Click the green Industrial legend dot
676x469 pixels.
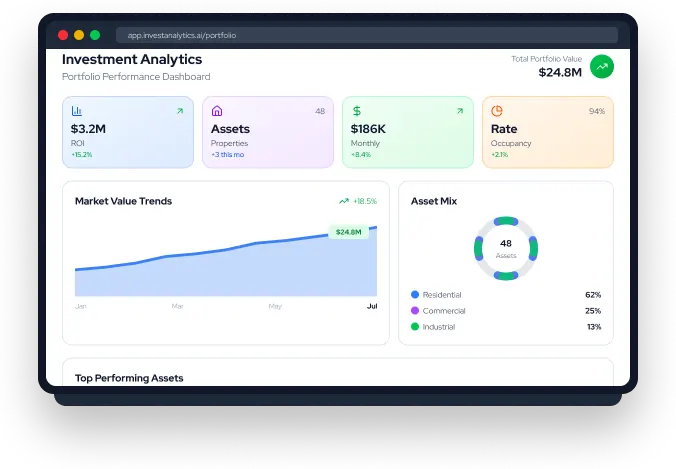[x=415, y=326]
